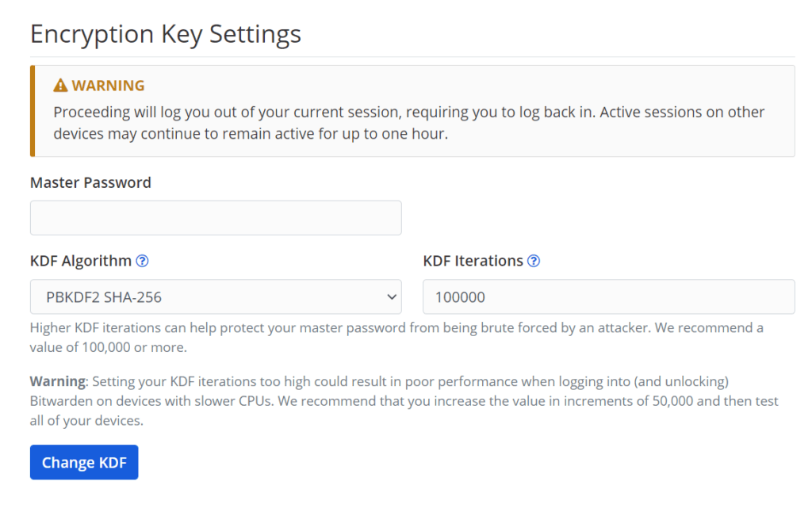The height and width of the screenshot is (516, 812).
Task: Click the Master Password label
Action: tap(90, 182)
